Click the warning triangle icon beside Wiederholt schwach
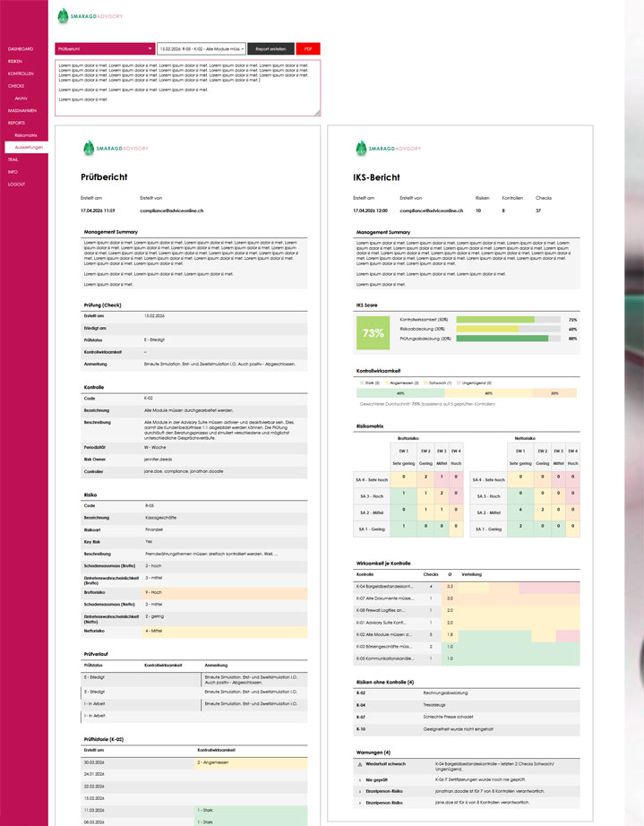 coord(360,763)
